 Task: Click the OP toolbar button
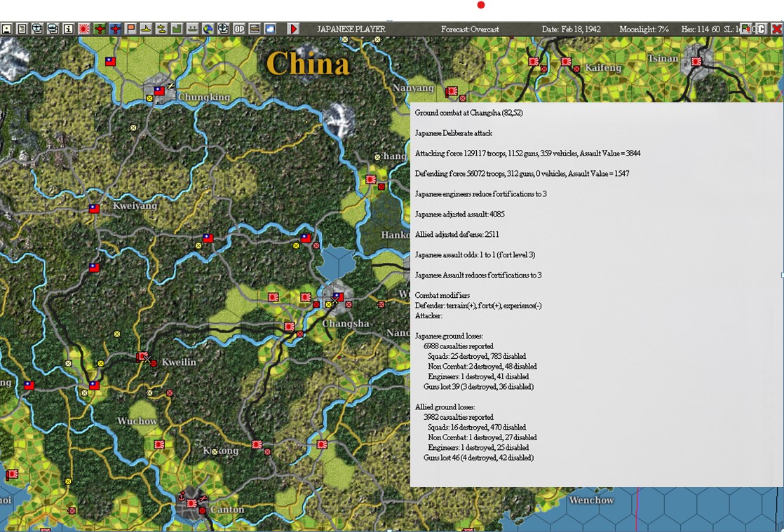click(239, 29)
